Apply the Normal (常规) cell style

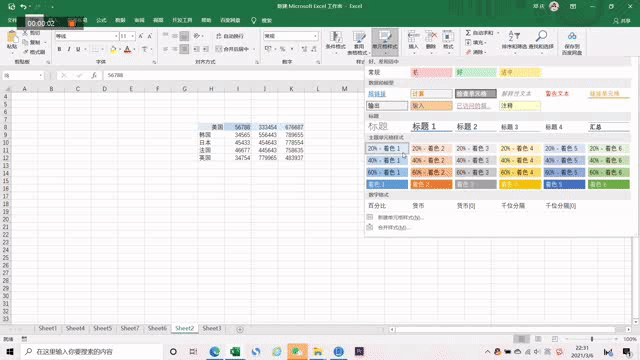point(387,72)
